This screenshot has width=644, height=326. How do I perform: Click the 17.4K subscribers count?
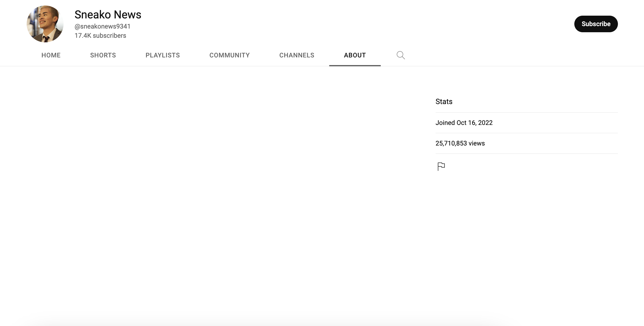[x=100, y=36]
